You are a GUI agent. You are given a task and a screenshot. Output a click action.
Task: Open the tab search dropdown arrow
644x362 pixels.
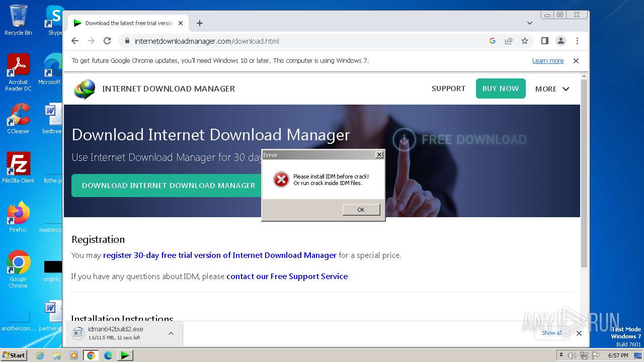530,23
